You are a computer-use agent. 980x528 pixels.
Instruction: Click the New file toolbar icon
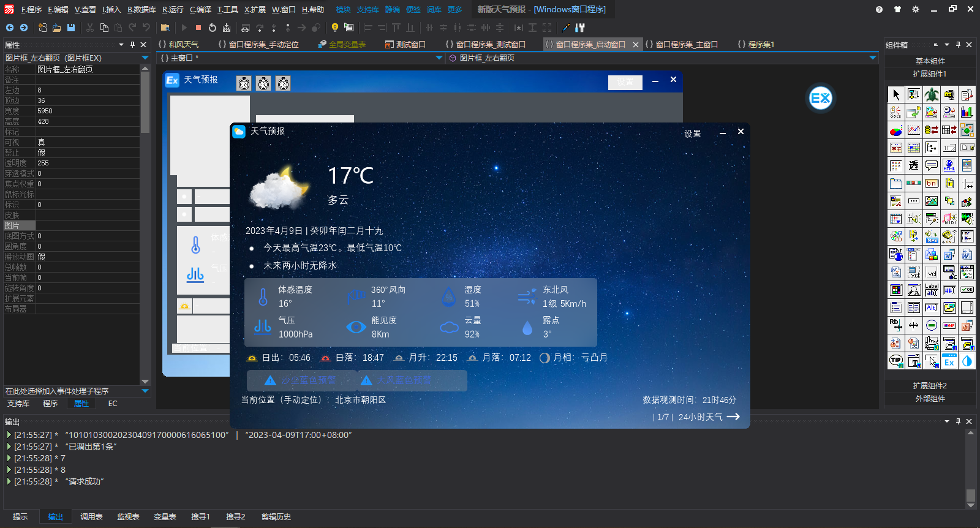(x=43, y=28)
